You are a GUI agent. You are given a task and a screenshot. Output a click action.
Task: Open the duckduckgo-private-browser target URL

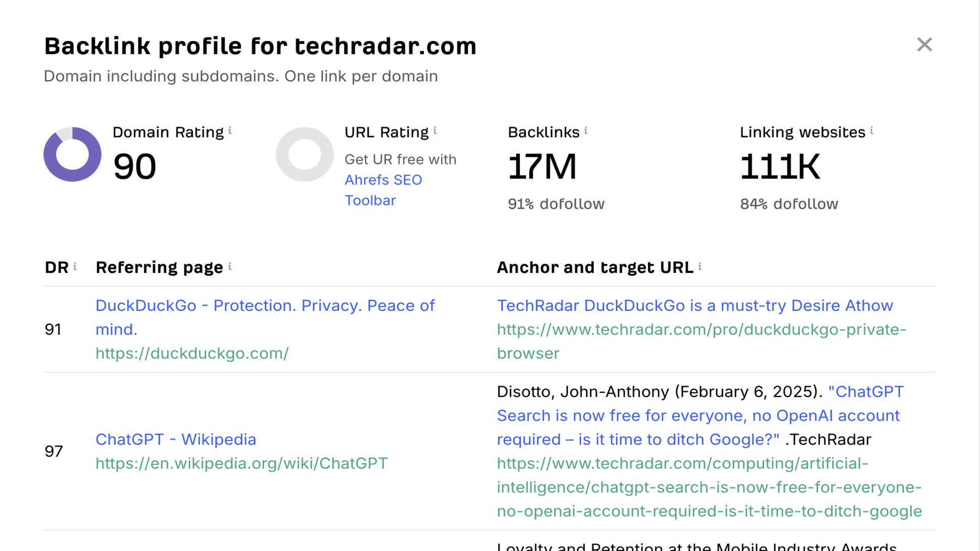click(701, 341)
